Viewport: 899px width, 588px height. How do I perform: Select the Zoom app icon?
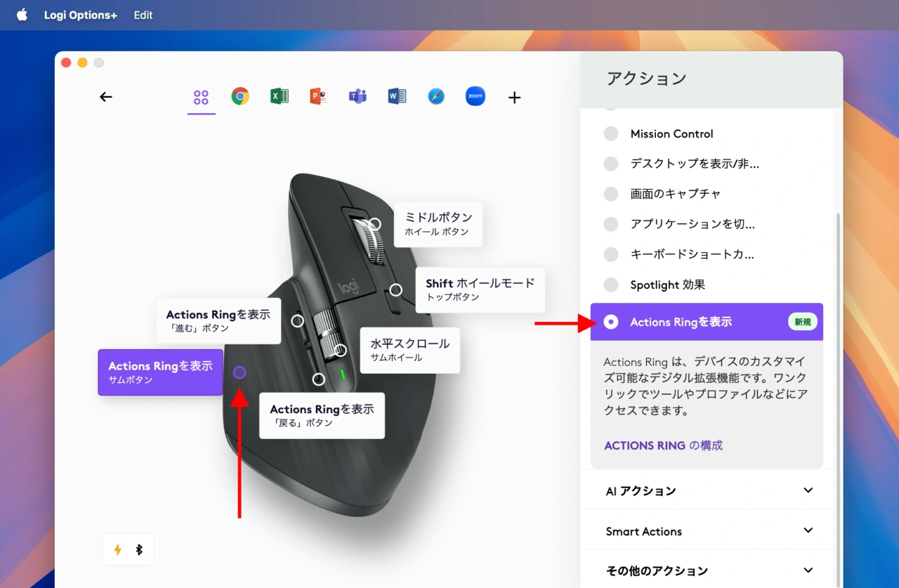coord(475,96)
